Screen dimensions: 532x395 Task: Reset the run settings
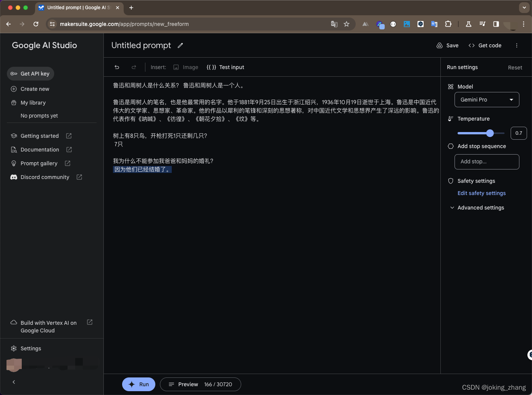point(515,68)
